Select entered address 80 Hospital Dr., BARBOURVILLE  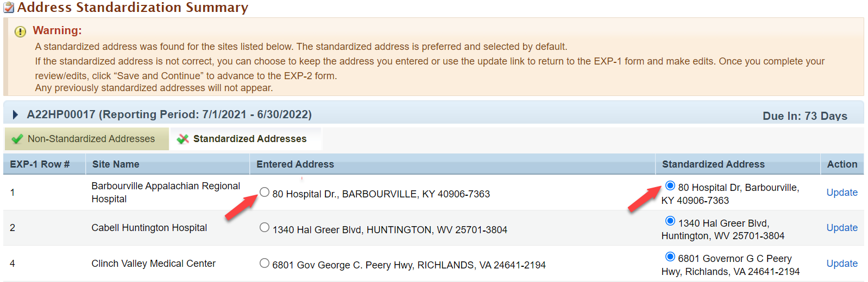(x=265, y=192)
